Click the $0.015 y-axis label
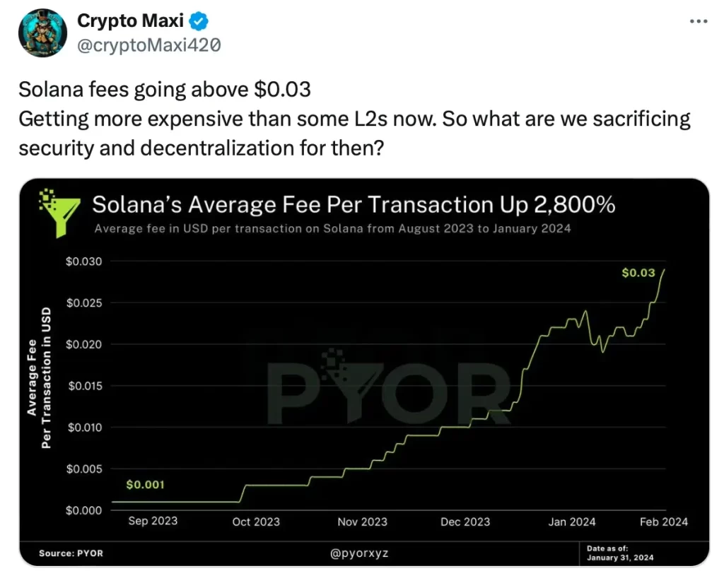Viewport: 724px width, 588px height. coord(84,386)
